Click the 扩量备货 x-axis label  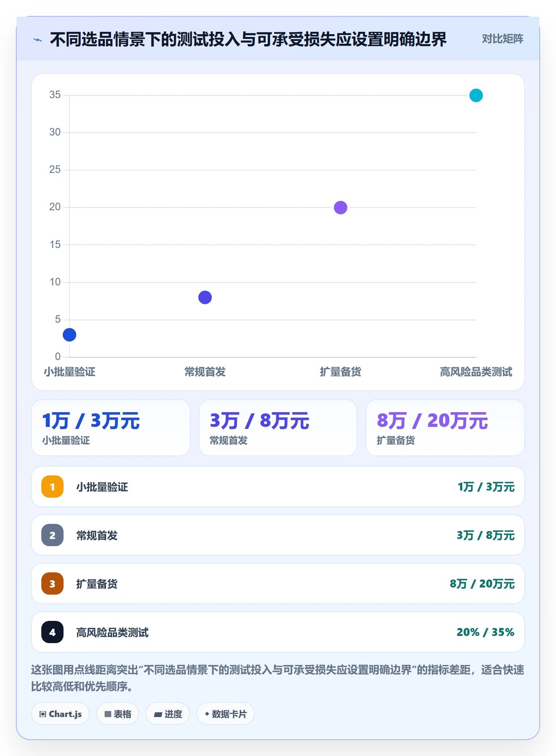pyautogui.click(x=340, y=372)
